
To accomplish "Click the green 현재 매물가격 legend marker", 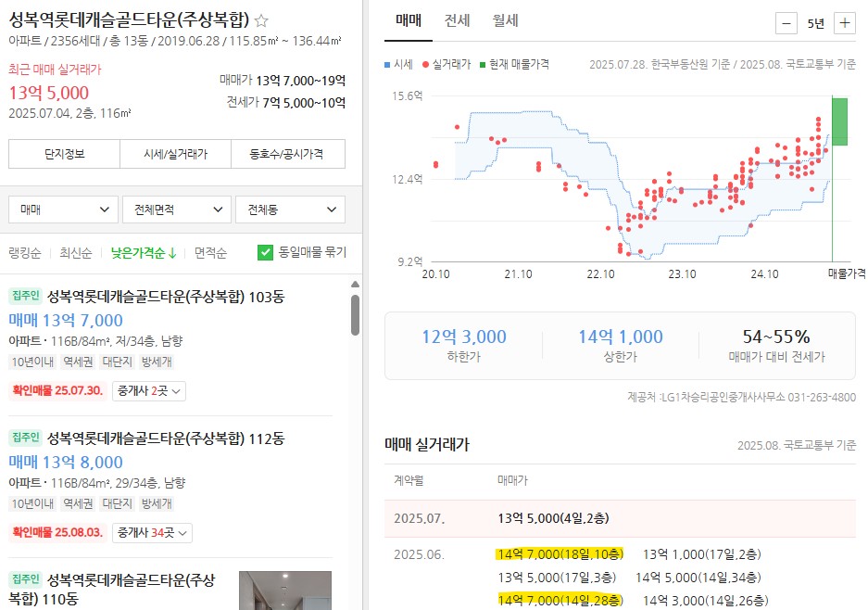I will pyautogui.click(x=483, y=65).
